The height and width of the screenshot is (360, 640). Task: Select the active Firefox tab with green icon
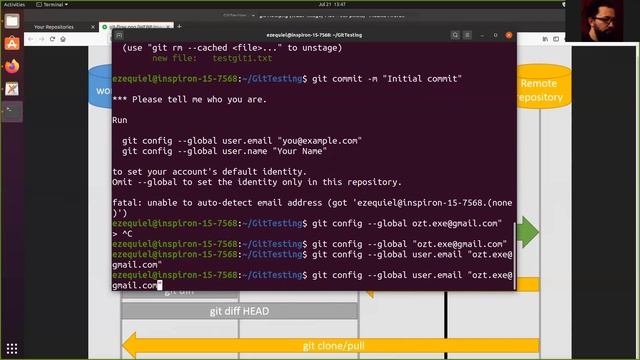[x=136, y=26]
